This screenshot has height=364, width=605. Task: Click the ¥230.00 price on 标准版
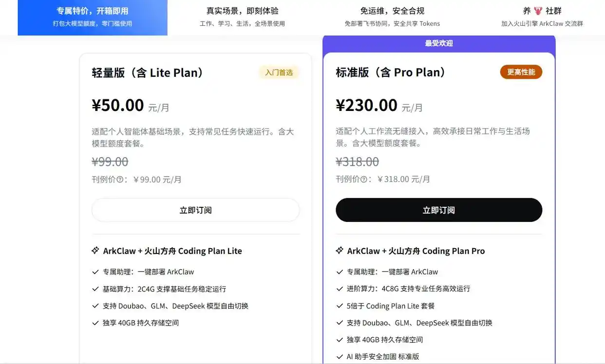[366, 105]
